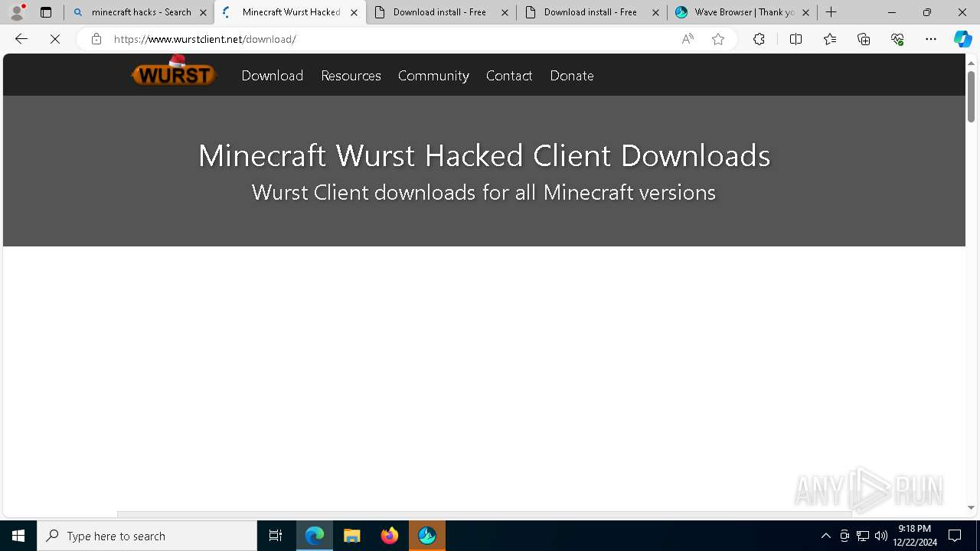This screenshot has width=980, height=551.
Task: Open the Contact page link
Action: pyautogui.click(x=509, y=75)
